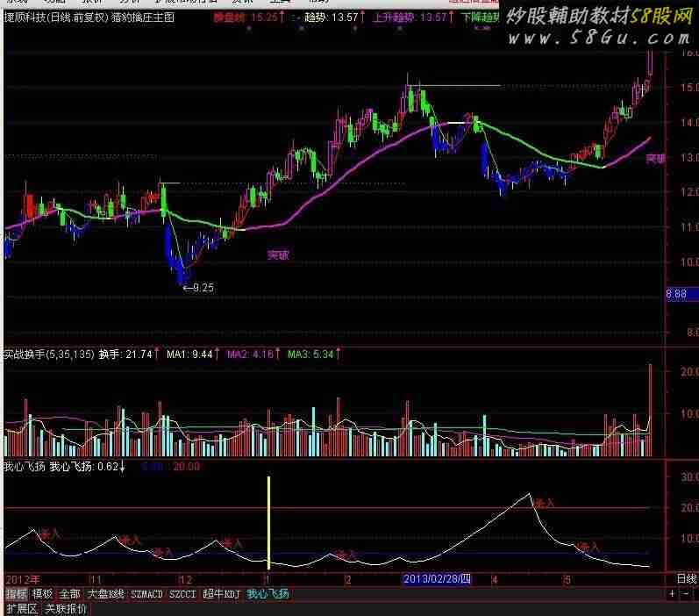Click the red 20.00 indicator parameter
The image size is (699, 616).
[x=186, y=467]
